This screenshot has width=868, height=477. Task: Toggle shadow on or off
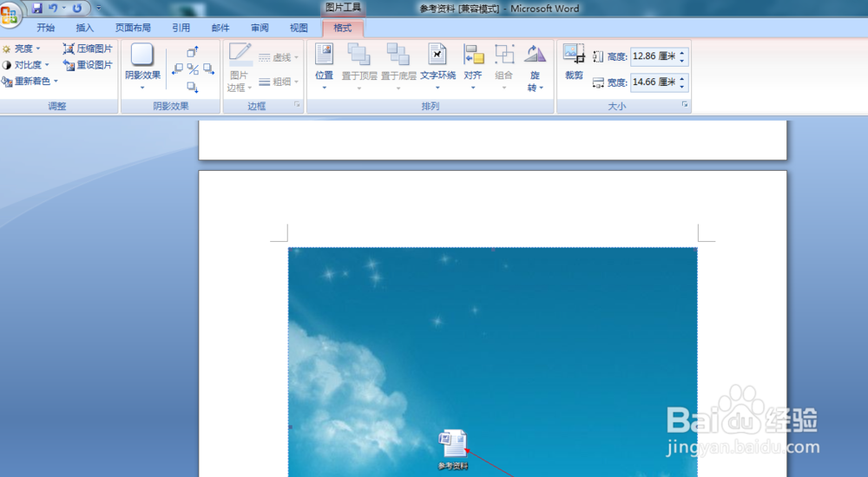193,69
